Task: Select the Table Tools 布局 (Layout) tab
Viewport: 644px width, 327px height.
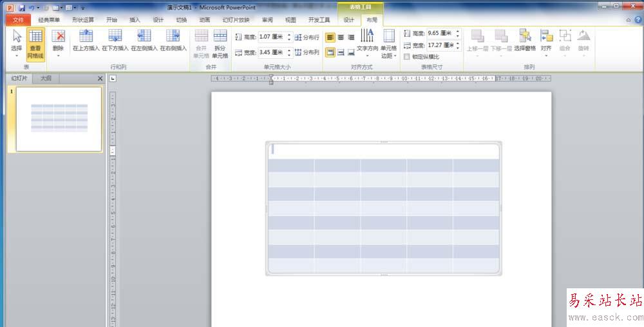Action: pos(372,20)
